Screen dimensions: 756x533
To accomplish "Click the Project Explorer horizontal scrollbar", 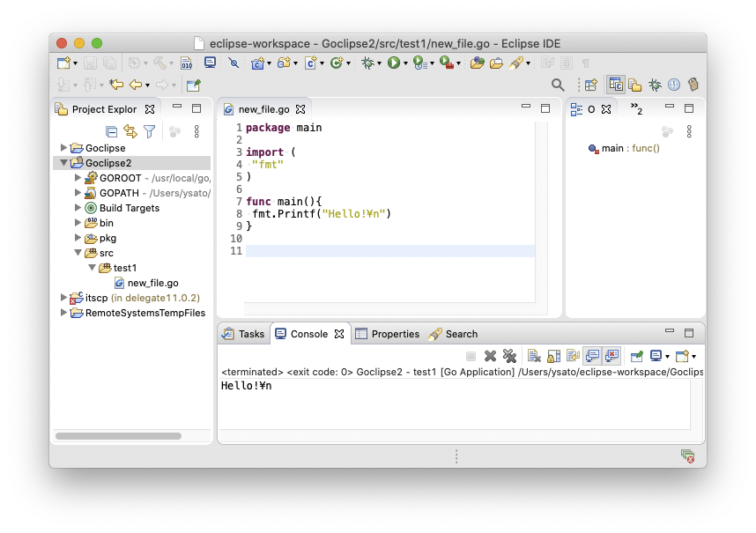I will pyautogui.click(x=118, y=436).
